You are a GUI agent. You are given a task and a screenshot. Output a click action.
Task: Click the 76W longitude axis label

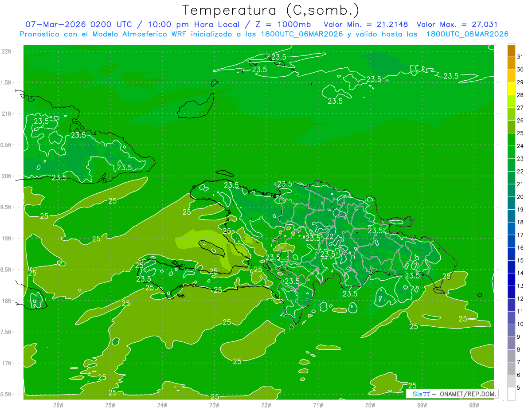(x=58, y=405)
